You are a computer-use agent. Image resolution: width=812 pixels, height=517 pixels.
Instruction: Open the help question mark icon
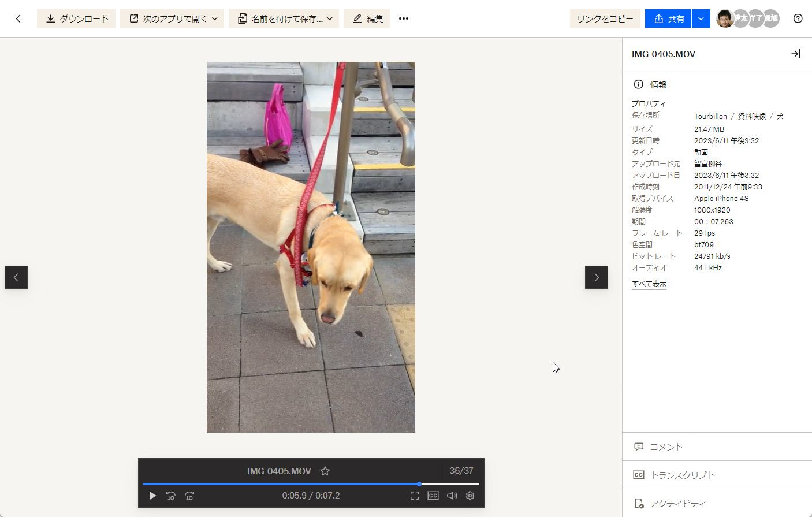[798, 18]
